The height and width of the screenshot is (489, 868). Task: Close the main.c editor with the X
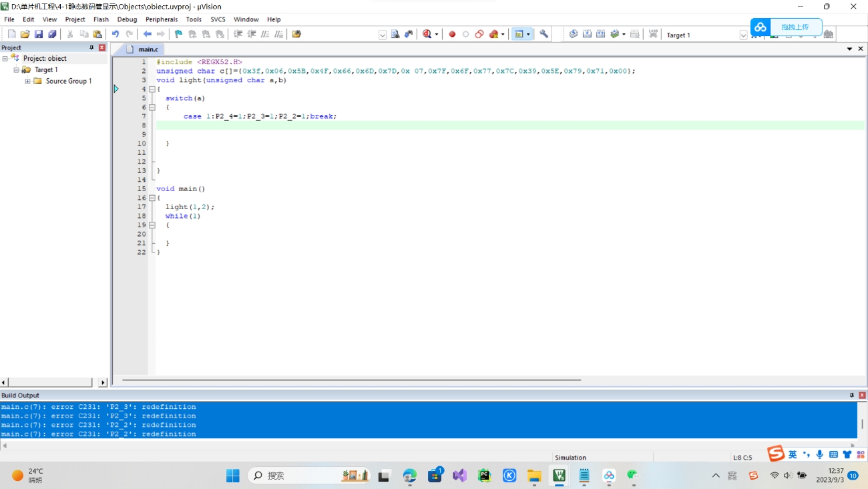pos(860,49)
